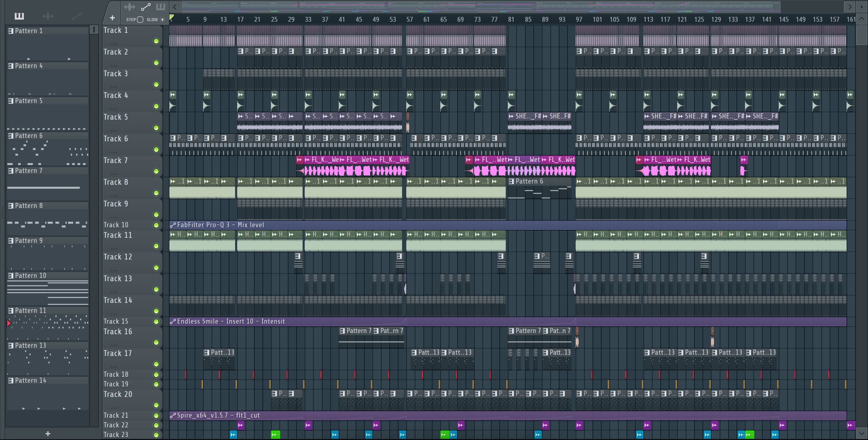
Task: Show patterns in the picker panel
Action: click(19, 16)
